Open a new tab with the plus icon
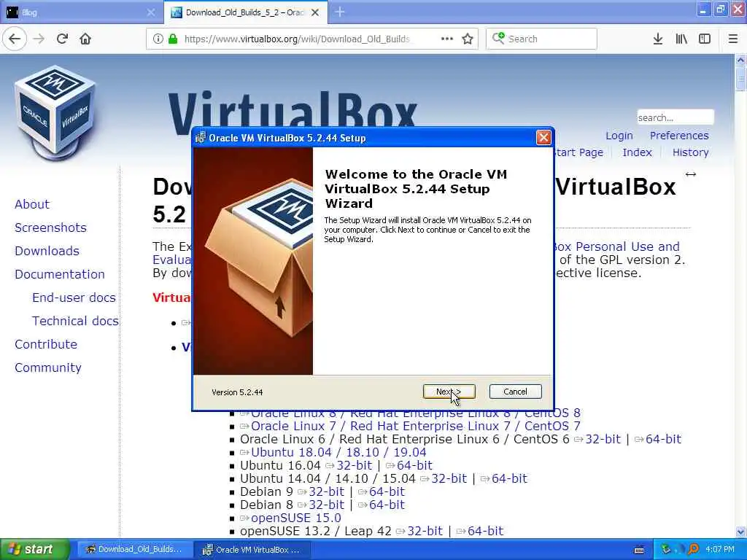 coord(340,12)
